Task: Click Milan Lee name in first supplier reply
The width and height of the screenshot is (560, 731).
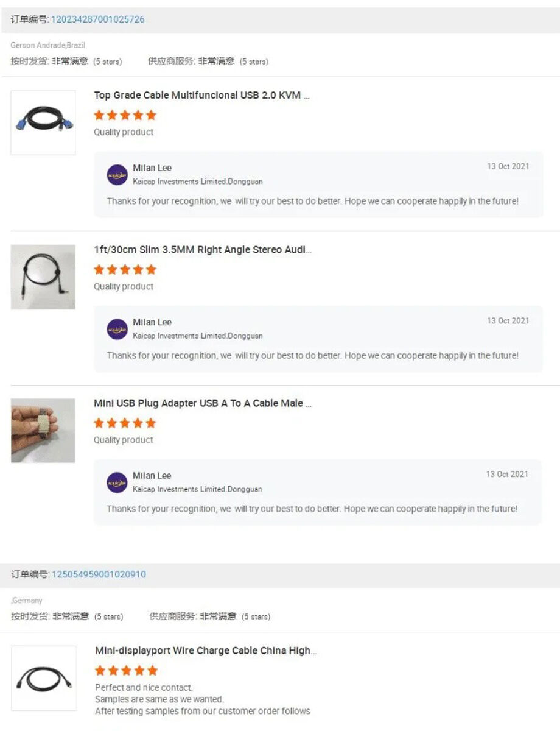Action: pyautogui.click(x=152, y=168)
